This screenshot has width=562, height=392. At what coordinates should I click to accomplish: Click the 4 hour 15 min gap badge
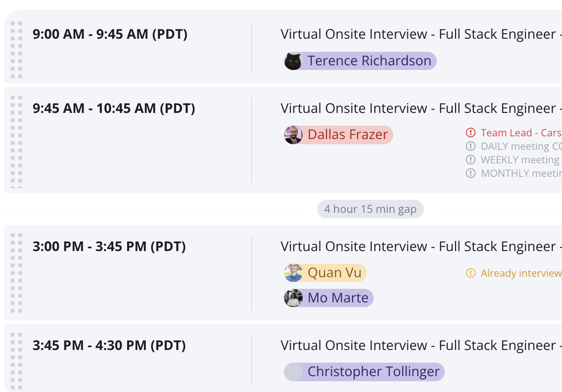point(370,209)
